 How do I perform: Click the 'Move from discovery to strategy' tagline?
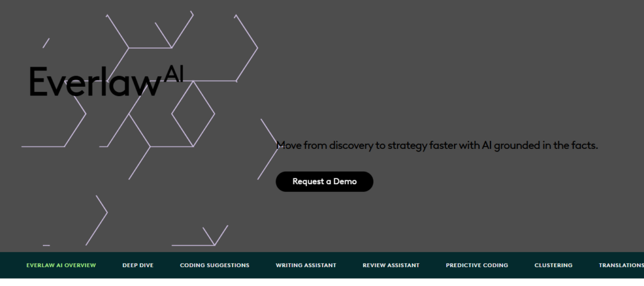(437, 145)
